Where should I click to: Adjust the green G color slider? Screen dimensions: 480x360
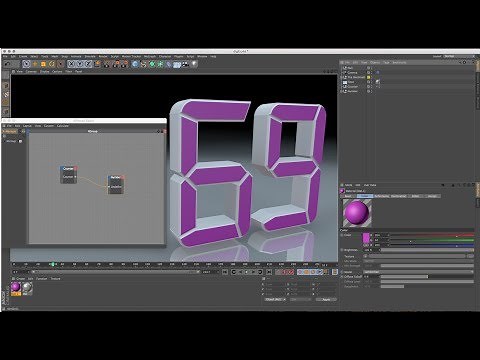pyautogui.click(x=432, y=240)
